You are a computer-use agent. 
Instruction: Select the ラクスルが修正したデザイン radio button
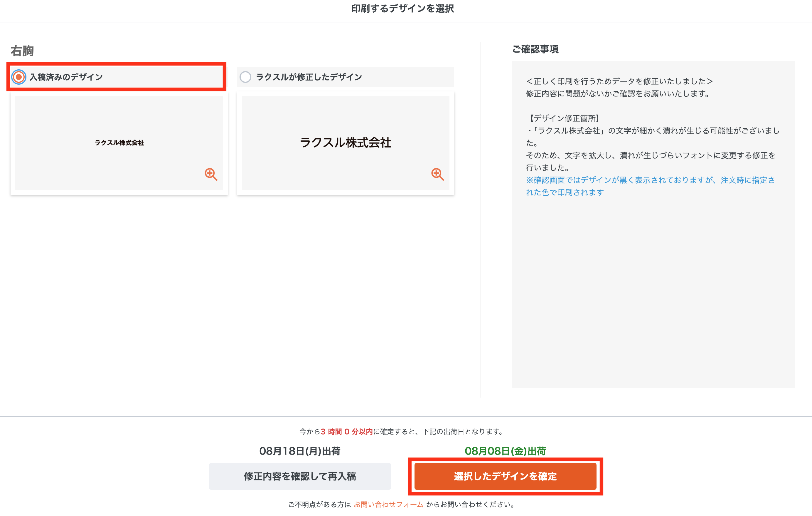tap(245, 77)
